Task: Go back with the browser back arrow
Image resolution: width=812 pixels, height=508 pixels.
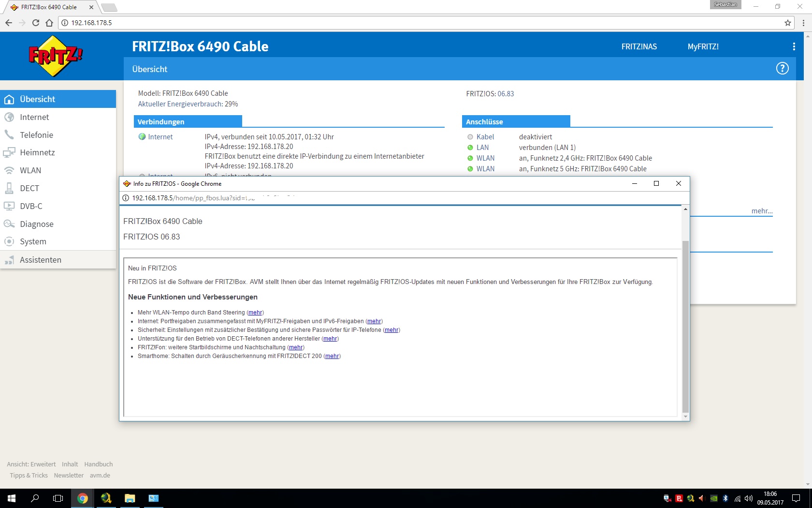Action: pyautogui.click(x=9, y=23)
